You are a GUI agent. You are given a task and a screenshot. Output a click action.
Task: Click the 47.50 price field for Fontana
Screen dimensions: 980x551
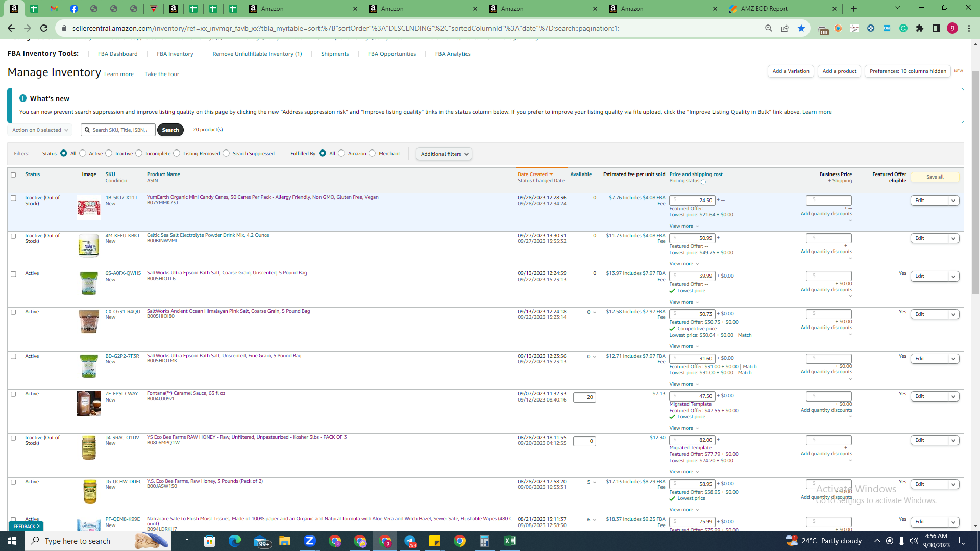pyautogui.click(x=692, y=396)
